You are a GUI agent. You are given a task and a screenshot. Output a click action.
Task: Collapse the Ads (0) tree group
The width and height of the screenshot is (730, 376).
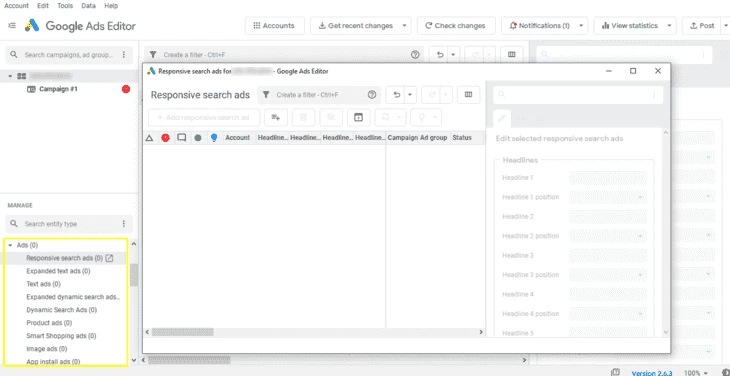10,245
